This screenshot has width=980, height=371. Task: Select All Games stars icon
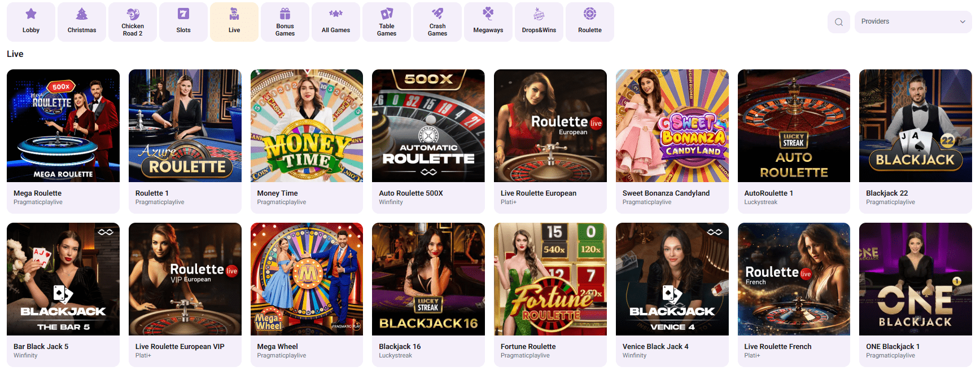[x=336, y=14]
